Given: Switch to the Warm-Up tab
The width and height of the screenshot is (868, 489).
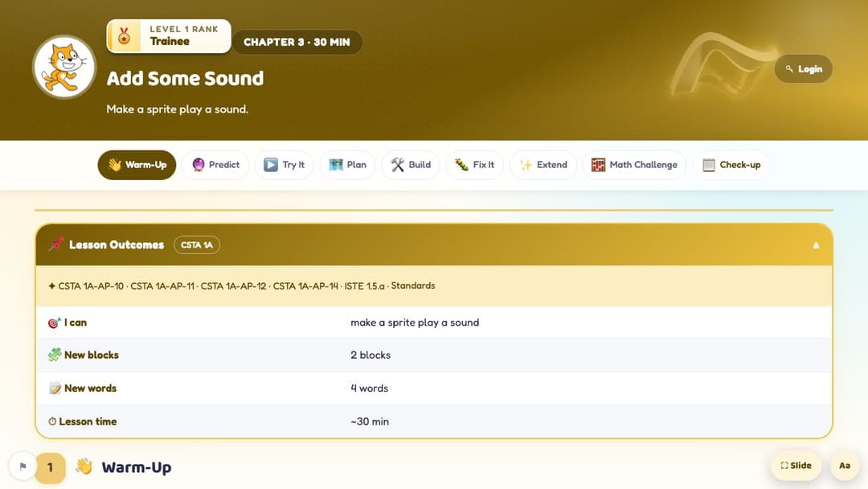Looking at the screenshot, I should pos(137,165).
